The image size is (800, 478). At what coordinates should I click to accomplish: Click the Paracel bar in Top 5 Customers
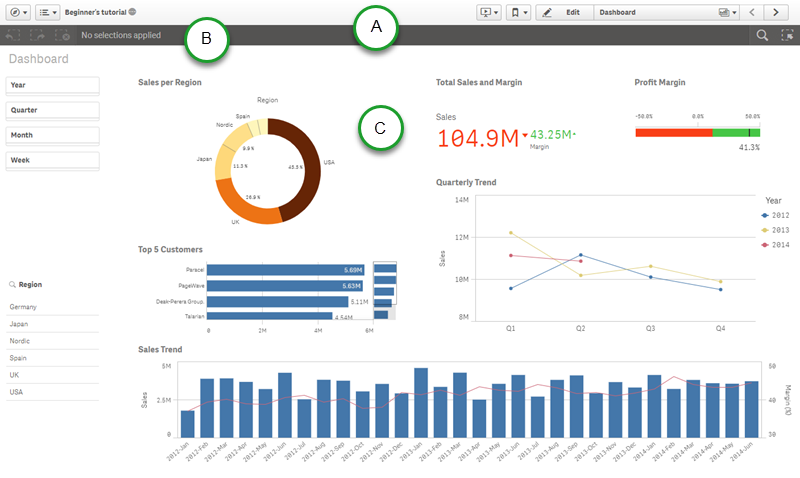pyautogui.click(x=286, y=270)
